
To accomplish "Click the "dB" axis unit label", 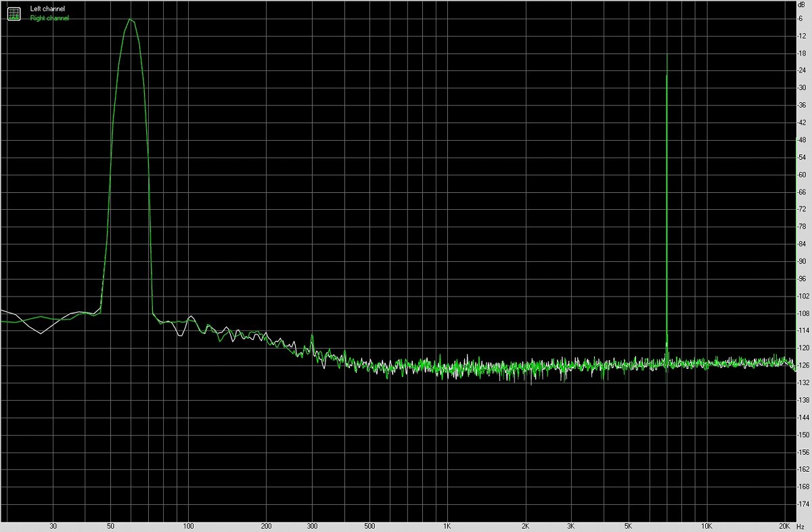I will [802, 5].
